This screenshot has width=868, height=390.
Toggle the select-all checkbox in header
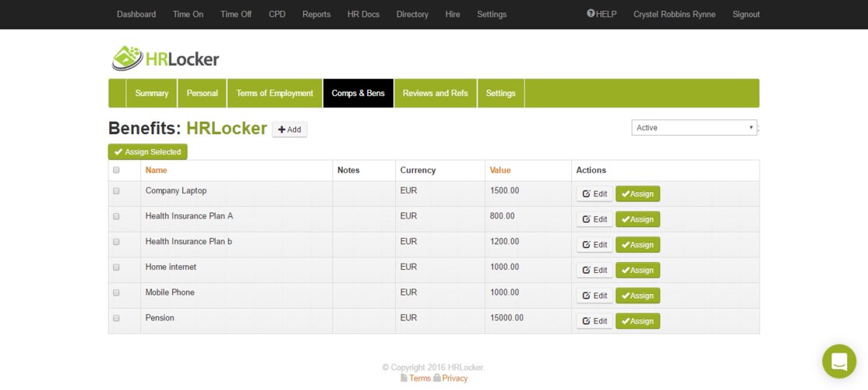point(117,170)
